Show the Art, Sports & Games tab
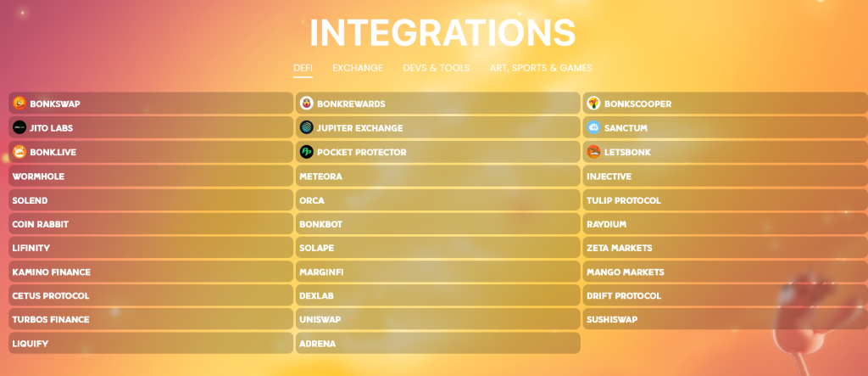The height and width of the screenshot is (376, 868). coord(541,68)
